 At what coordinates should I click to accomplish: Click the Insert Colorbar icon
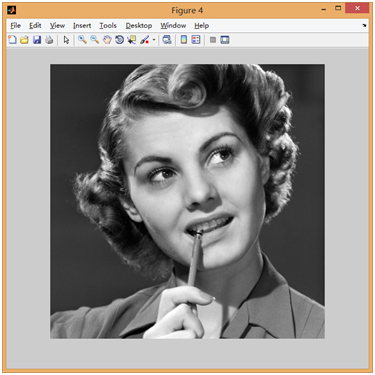click(x=184, y=40)
